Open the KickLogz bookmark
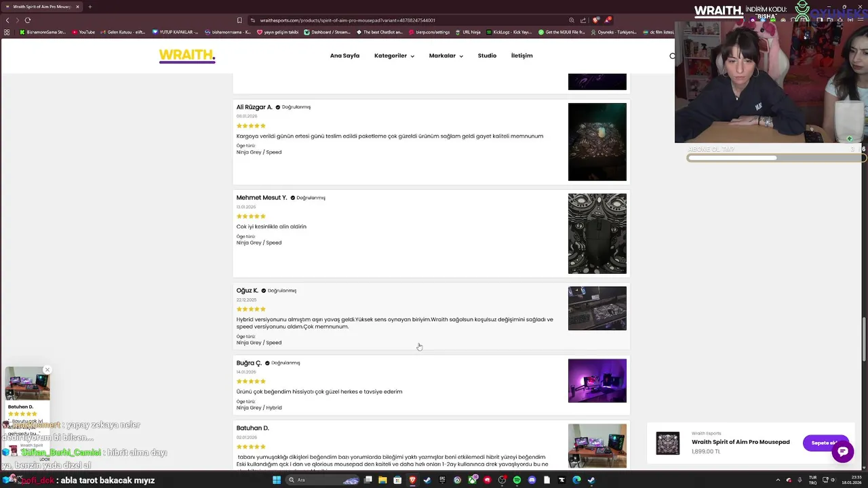The width and height of the screenshot is (868, 488). 509,32
